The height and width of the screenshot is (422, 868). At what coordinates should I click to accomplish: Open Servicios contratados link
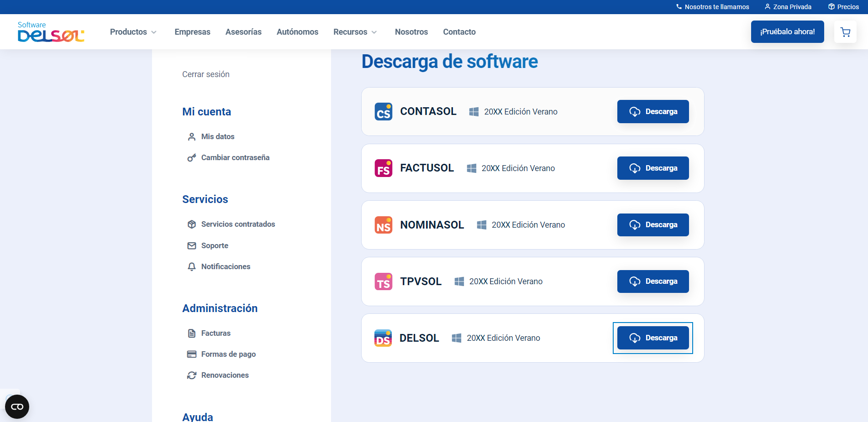click(x=238, y=224)
